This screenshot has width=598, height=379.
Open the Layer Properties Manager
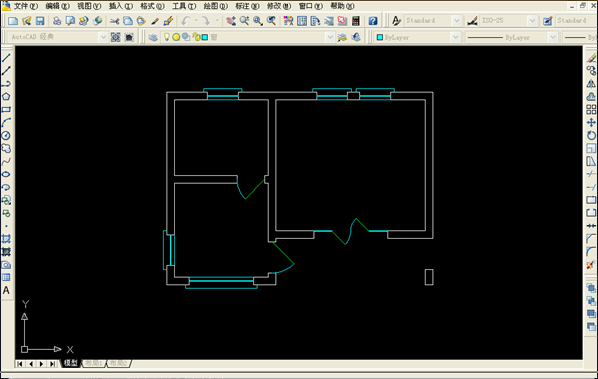[153, 37]
